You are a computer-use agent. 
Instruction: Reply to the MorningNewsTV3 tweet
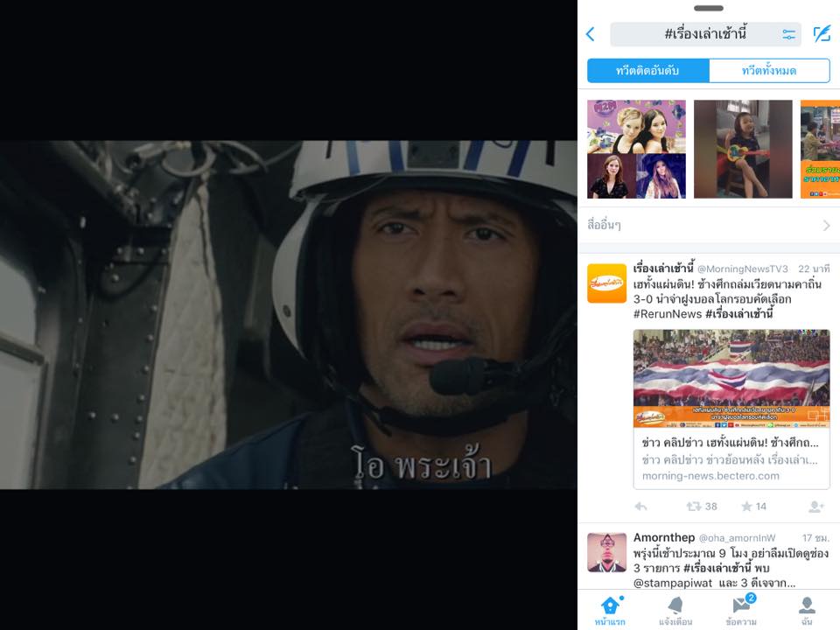641,507
